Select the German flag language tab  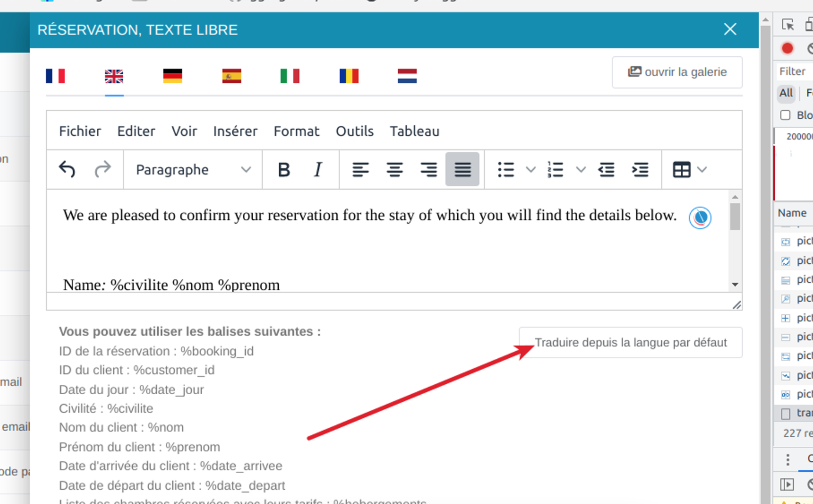pos(173,76)
